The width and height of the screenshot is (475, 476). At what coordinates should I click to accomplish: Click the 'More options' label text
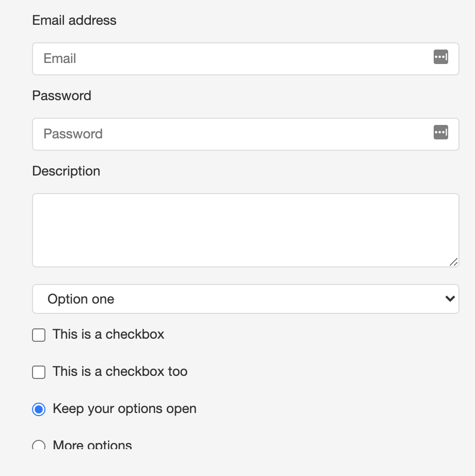pyautogui.click(x=92, y=445)
